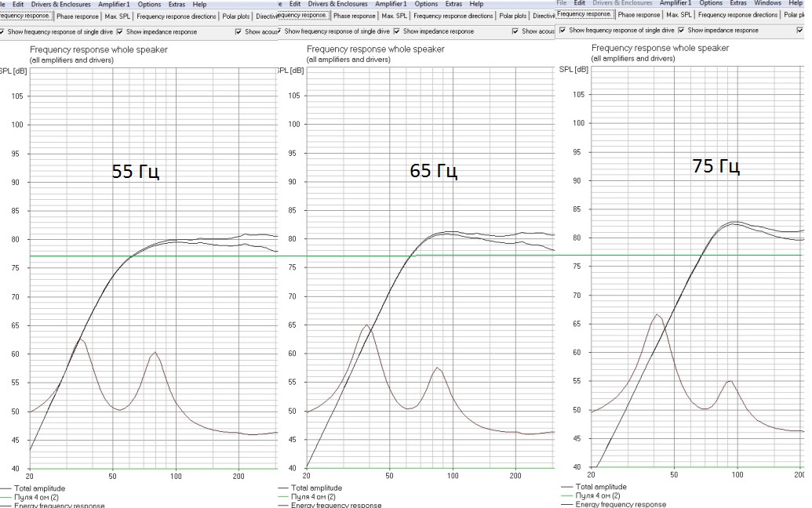
Task: Uncheck Show frequency response of single drive, 75 Гц window
Action: coord(563,31)
